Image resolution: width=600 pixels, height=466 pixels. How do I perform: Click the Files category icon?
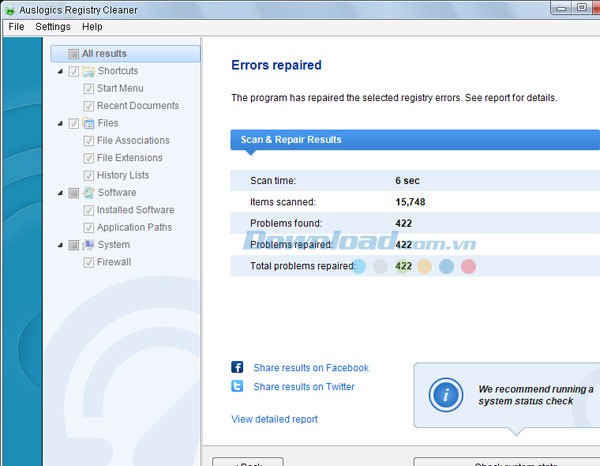88,123
